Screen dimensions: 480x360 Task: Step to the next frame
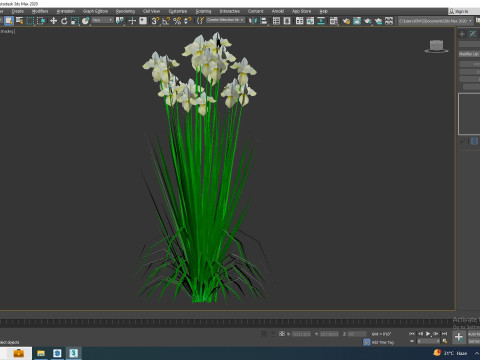coord(436,333)
